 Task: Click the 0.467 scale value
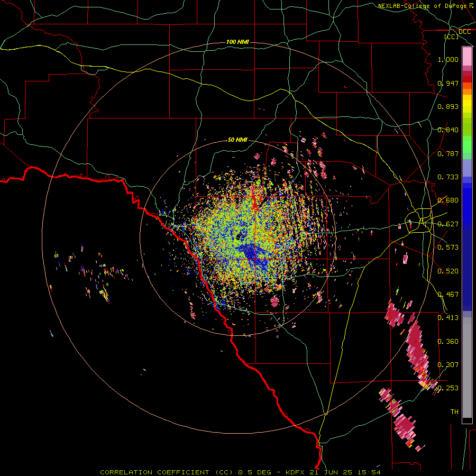pos(448,295)
